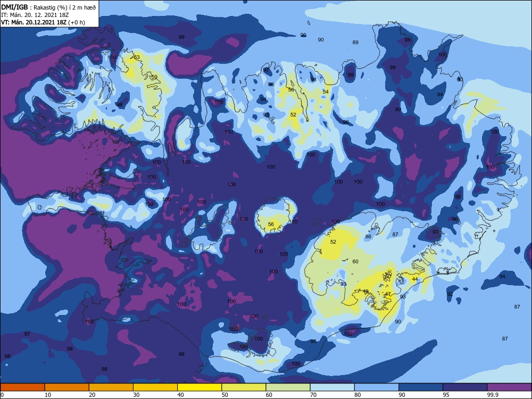Viewport: 532px width, 399px height.
Task: Click the '80' legend tick label
Action: (x=358, y=395)
